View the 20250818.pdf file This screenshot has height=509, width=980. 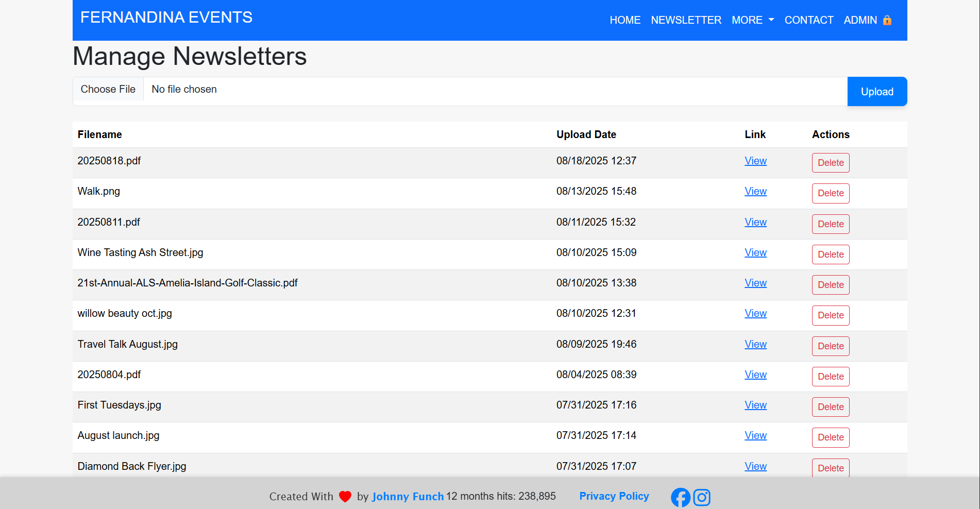755,161
